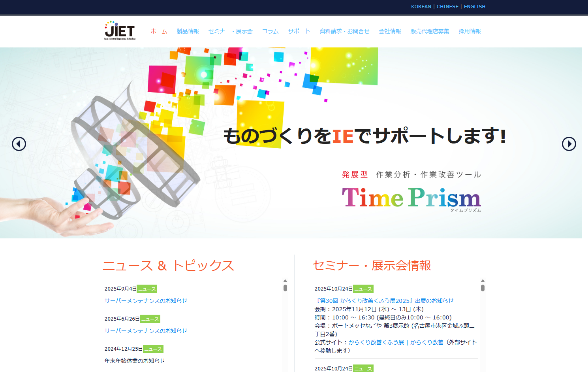Open 販売代理店募集

[x=430, y=31]
